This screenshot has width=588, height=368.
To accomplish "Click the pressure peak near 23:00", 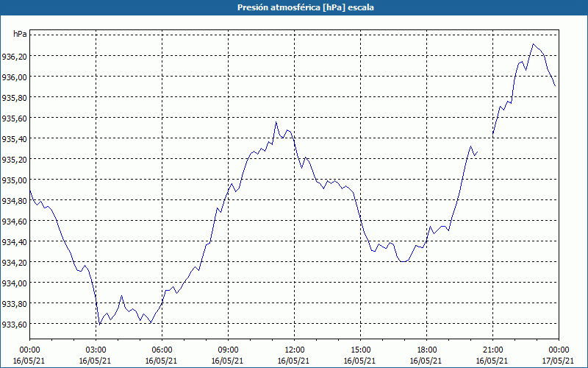I will tap(533, 44).
